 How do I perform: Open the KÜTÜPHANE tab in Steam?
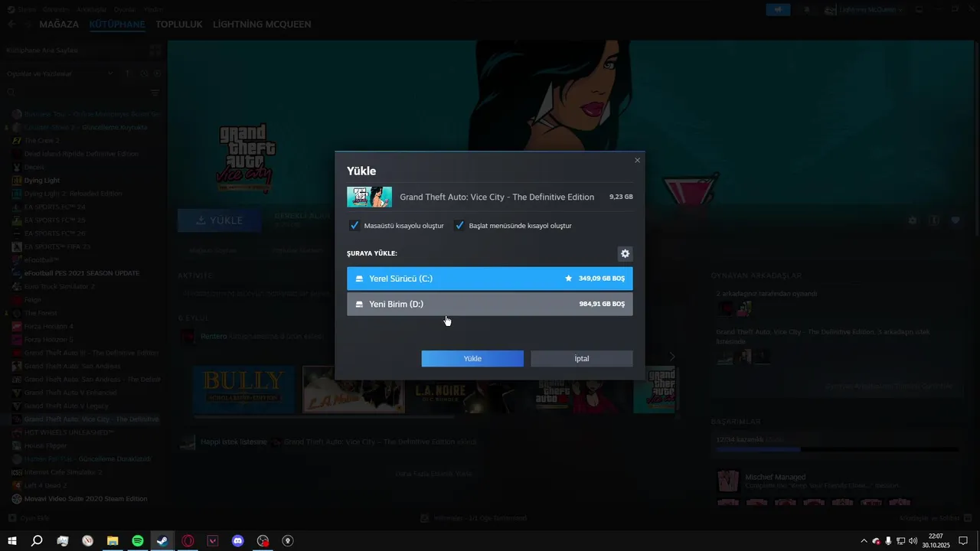tap(117, 24)
